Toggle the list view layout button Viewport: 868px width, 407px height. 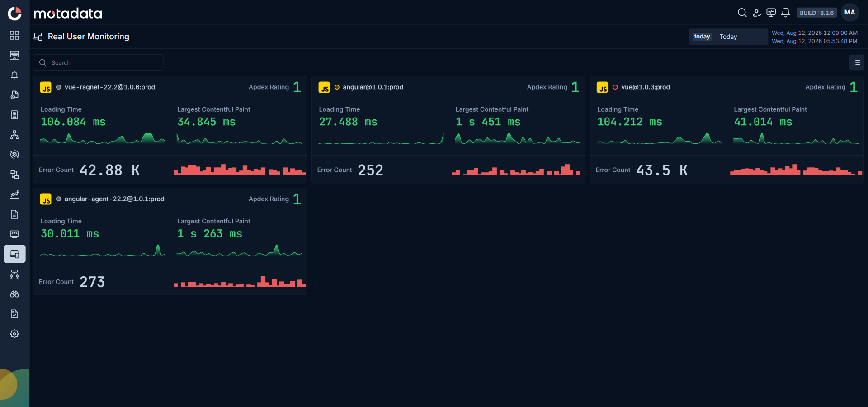(x=856, y=62)
